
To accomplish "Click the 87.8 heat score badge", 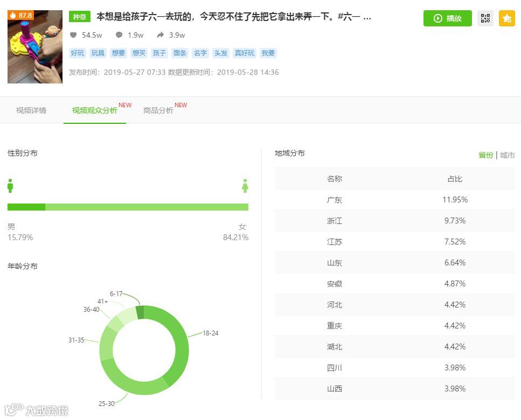I will click(x=21, y=15).
